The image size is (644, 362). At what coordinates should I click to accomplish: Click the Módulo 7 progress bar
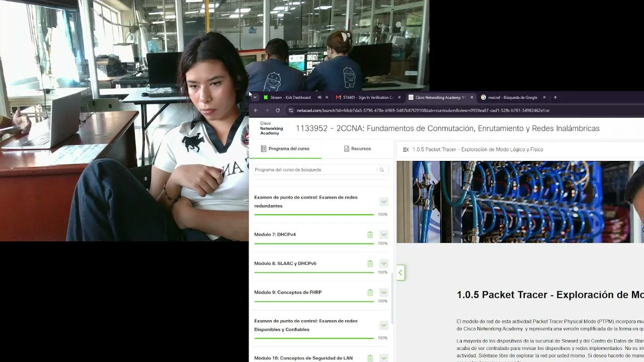coord(314,243)
